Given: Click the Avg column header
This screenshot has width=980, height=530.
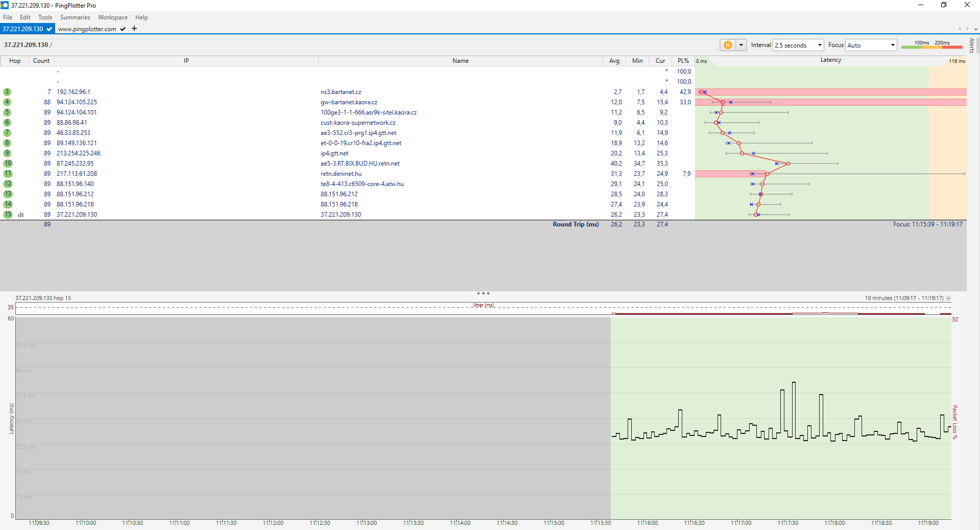Looking at the screenshot, I should tap(614, 61).
